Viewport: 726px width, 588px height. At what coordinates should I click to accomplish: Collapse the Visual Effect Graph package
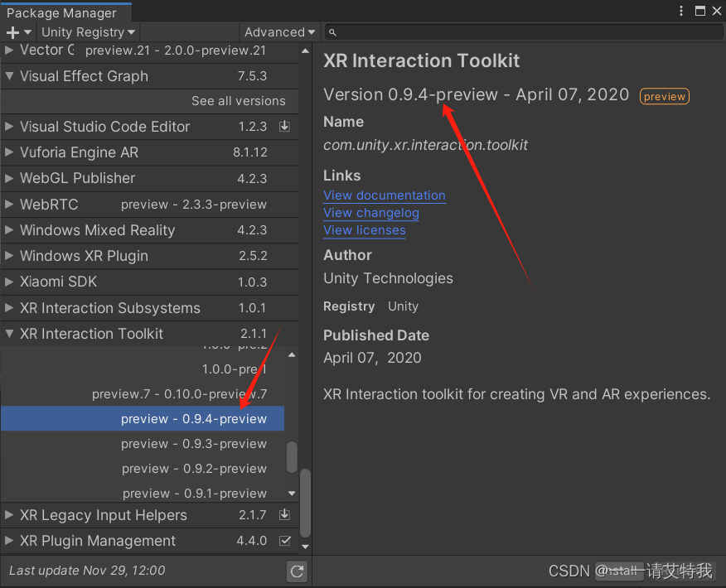[x=10, y=76]
